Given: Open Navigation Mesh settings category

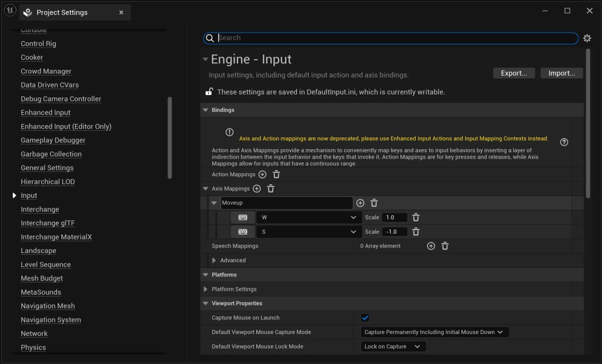Looking at the screenshot, I should tap(48, 306).
